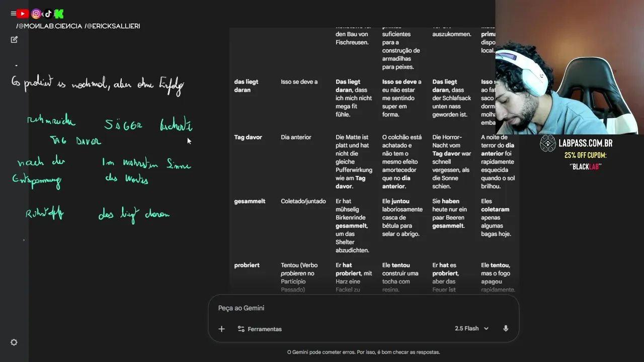Screen dimensions: 644x362
Task: Click the 'mit Harz eine Fackel' example
Action: pos(354,277)
